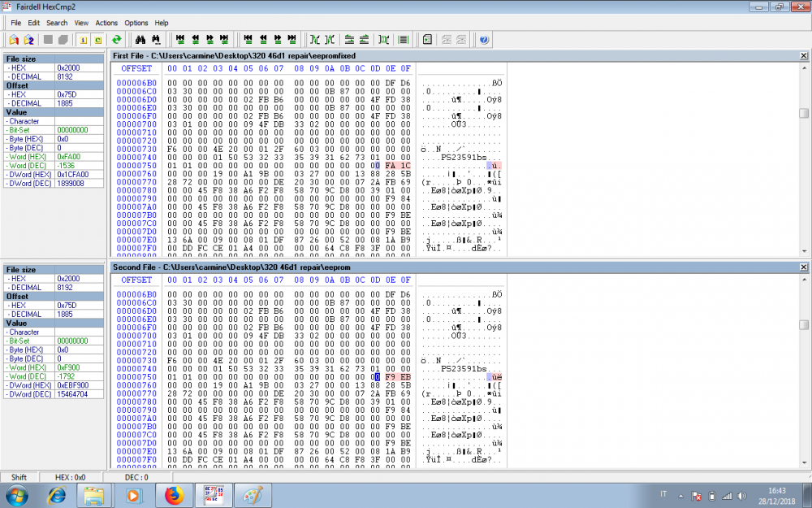The height and width of the screenshot is (508, 812).
Task: Select highlighted byte F9 in second file
Action: (391, 377)
